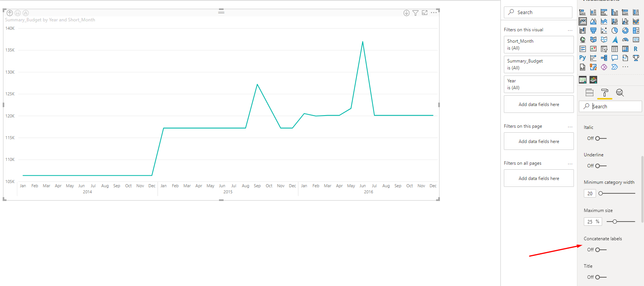This screenshot has width=644, height=286.
Task: Open the Fields pane tab
Action: (590, 93)
